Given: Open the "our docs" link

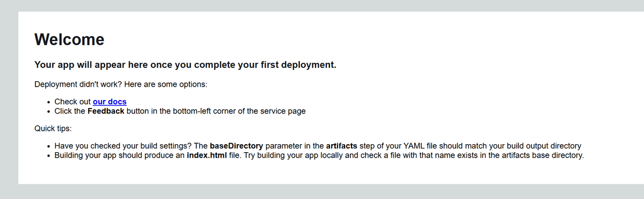Looking at the screenshot, I should 109,102.
